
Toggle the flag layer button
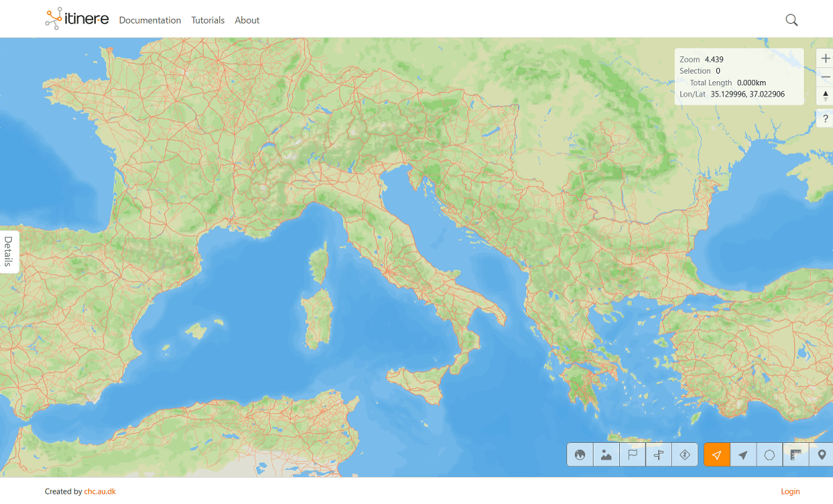coord(632,455)
